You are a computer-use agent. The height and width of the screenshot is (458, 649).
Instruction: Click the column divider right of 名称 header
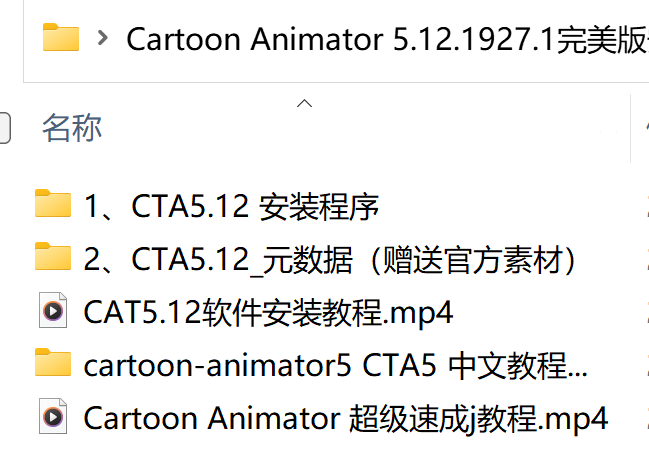(630, 128)
